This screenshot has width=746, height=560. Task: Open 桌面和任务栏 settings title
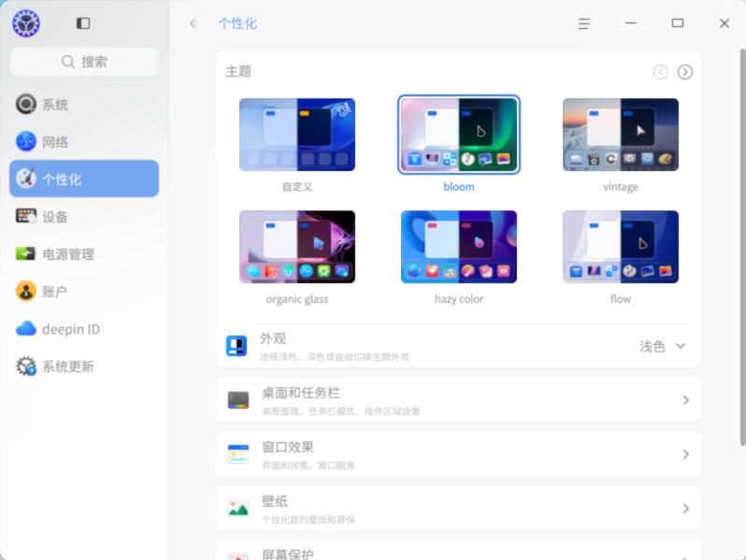[301, 393]
